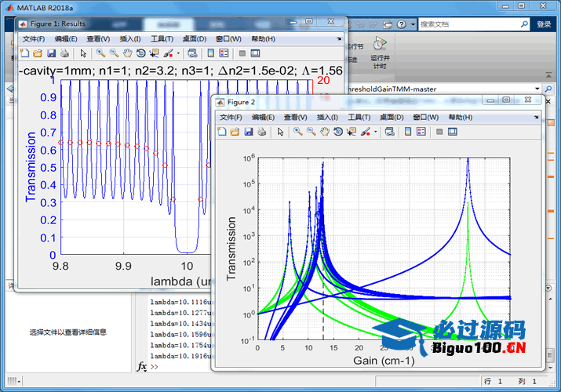Click dock arrow in Figure 2 menu bar
The height and width of the screenshot is (392, 561).
tap(536, 117)
